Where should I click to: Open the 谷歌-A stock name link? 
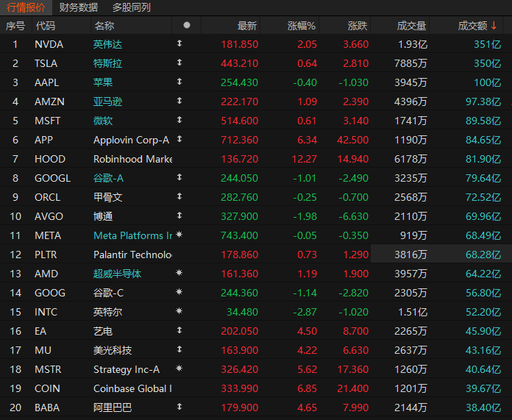click(x=108, y=178)
